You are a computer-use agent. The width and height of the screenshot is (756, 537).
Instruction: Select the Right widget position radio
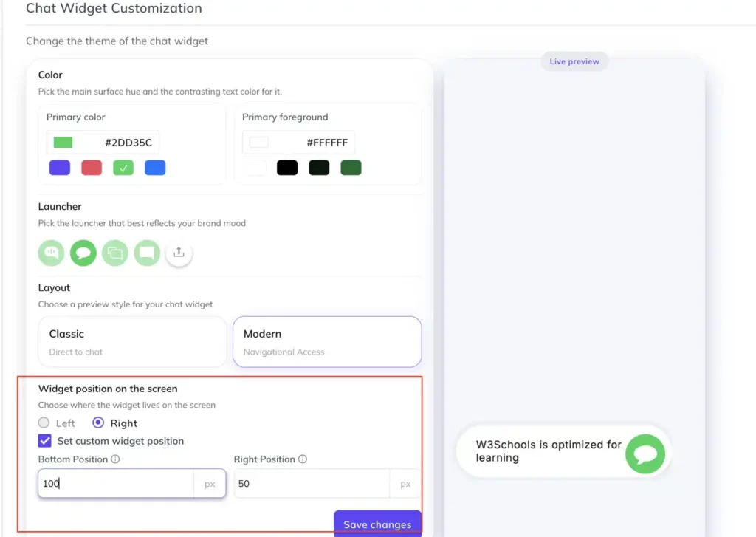tap(98, 423)
